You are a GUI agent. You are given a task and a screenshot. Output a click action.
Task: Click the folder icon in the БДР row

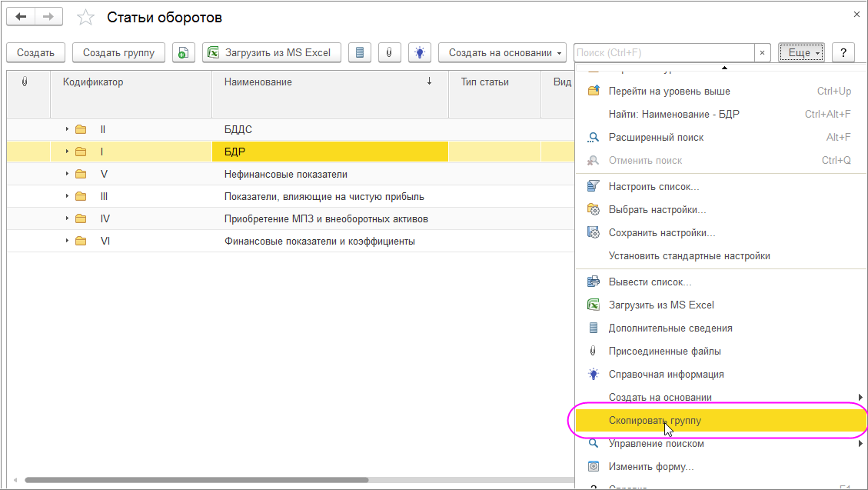pyautogui.click(x=81, y=152)
